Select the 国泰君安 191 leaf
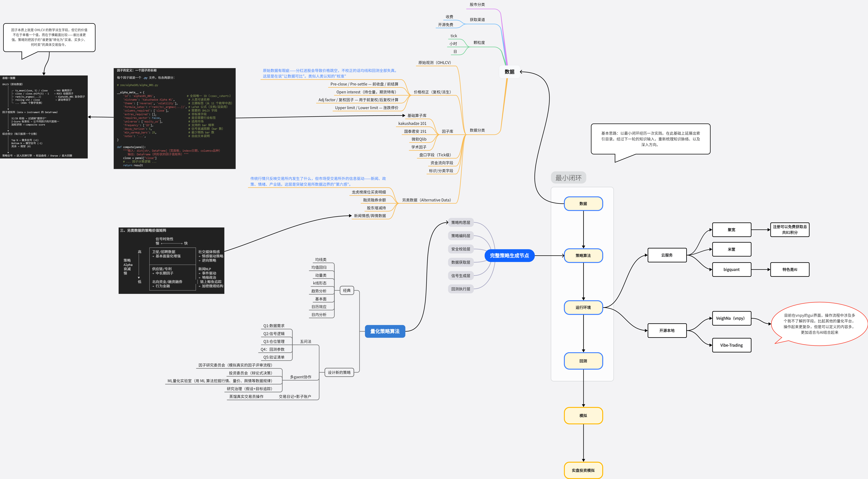Screen dimensions: 868x479 click(415, 132)
